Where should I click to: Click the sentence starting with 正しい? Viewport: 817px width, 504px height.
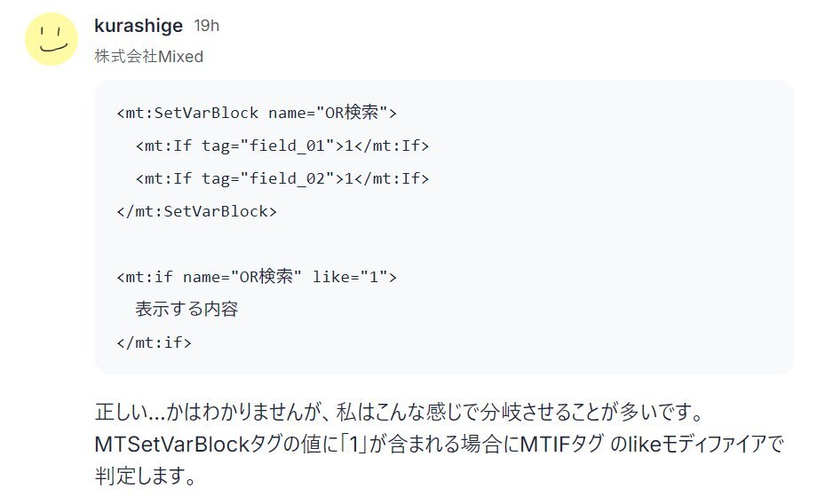400,413
